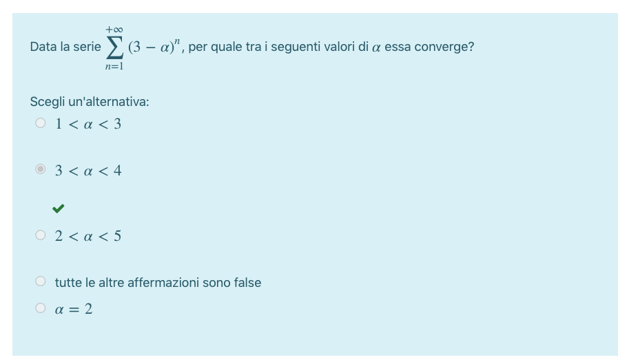This screenshot has height=364, width=618.
Task: Pick the α = 2 radio button
Action: (41, 308)
